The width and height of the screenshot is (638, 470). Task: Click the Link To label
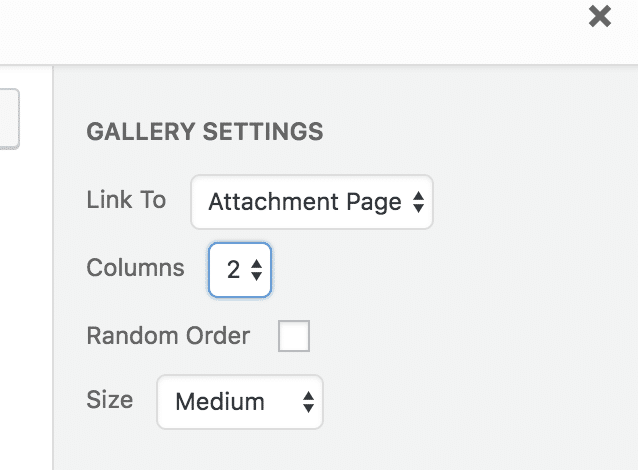coord(126,200)
